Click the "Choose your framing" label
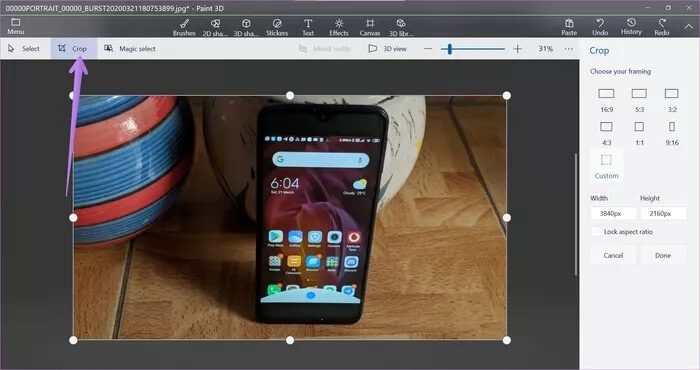Image resolution: width=700 pixels, height=370 pixels. coord(620,71)
